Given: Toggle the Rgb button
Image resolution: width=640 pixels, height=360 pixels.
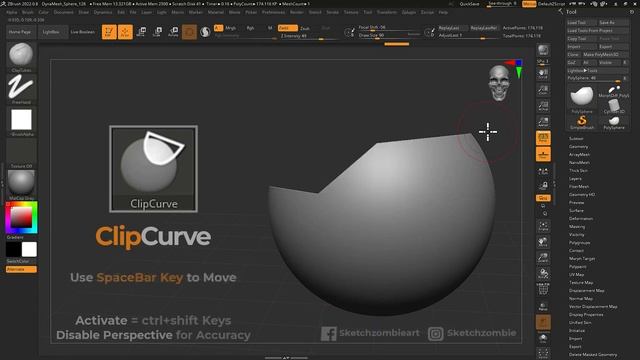Looking at the screenshot, I should point(250,28).
